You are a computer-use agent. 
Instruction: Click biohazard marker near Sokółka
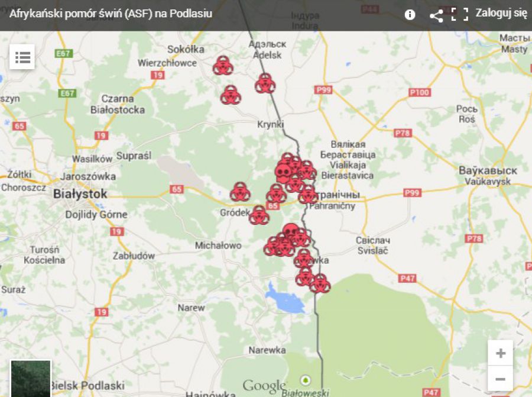coord(223,66)
